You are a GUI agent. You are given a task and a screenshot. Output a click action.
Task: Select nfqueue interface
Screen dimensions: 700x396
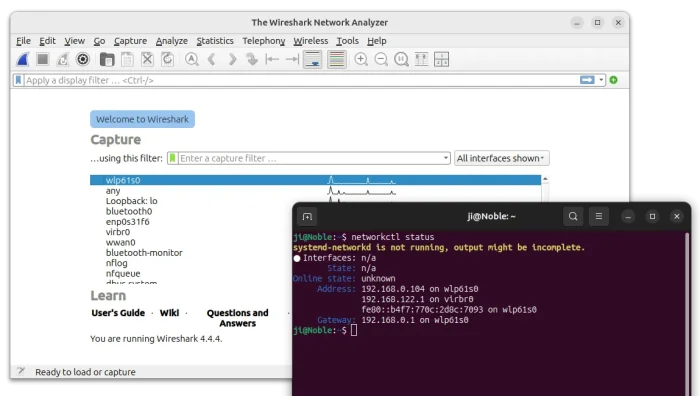(123, 273)
